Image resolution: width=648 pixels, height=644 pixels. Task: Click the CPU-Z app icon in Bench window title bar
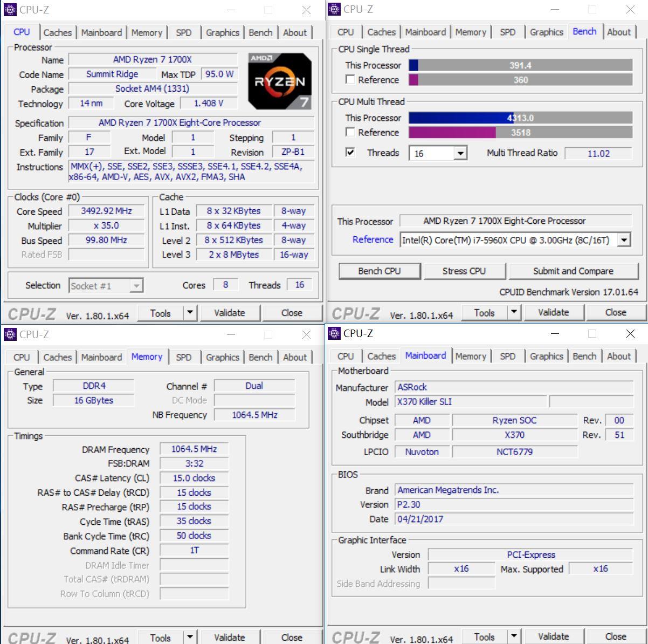(x=334, y=9)
